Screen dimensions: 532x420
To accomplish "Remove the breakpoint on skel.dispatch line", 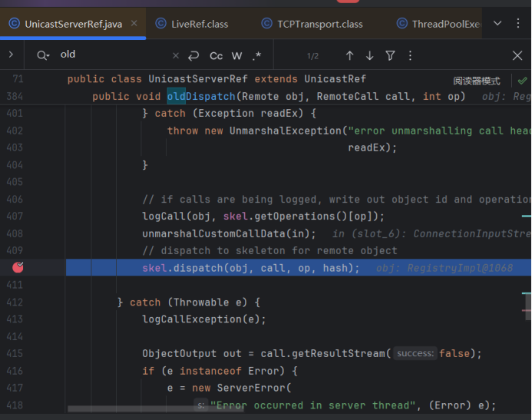I will [18, 267].
